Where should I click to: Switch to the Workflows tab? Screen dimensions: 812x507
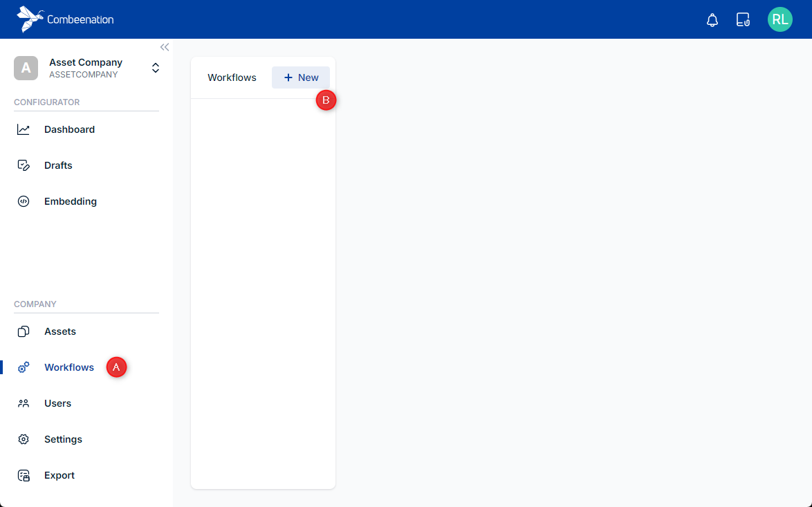coord(232,77)
